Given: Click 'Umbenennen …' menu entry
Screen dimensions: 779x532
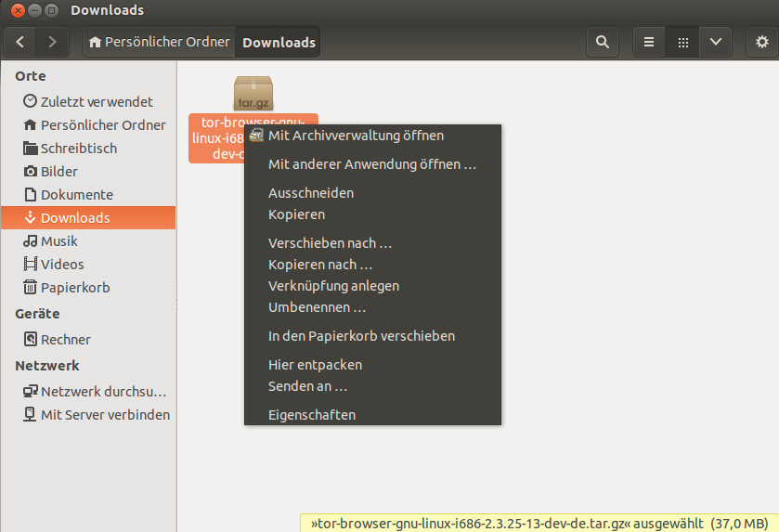Looking at the screenshot, I should [x=317, y=307].
